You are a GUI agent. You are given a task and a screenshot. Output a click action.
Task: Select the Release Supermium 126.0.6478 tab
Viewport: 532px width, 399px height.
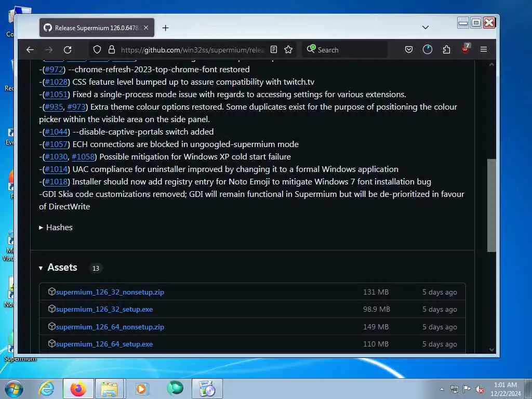tap(97, 28)
